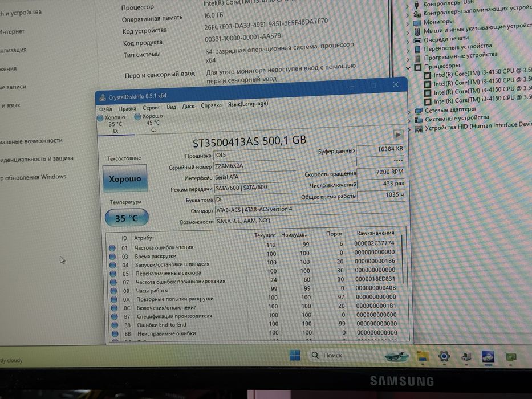Screen dimensions: 532x399
Task: Click the Код продукта value 00331-10000-00001-AA579
Action: tap(242, 38)
